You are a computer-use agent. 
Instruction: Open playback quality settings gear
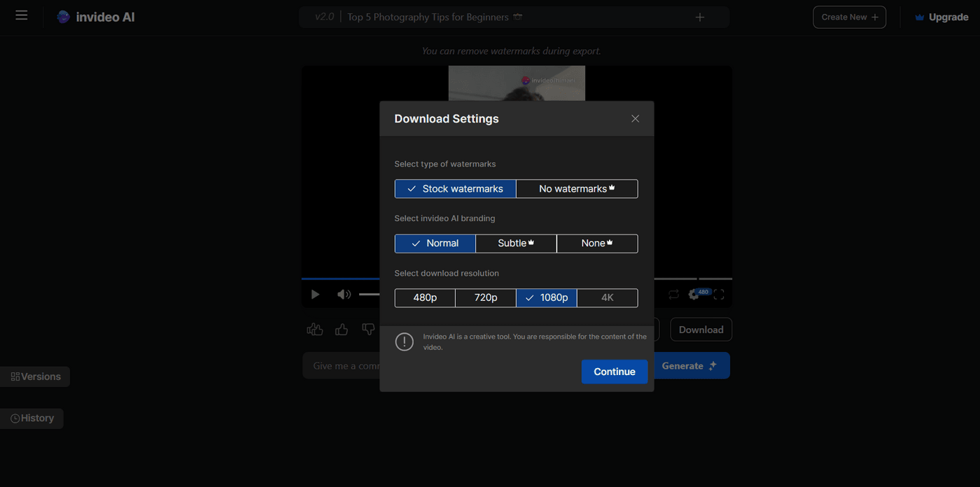pyautogui.click(x=694, y=294)
